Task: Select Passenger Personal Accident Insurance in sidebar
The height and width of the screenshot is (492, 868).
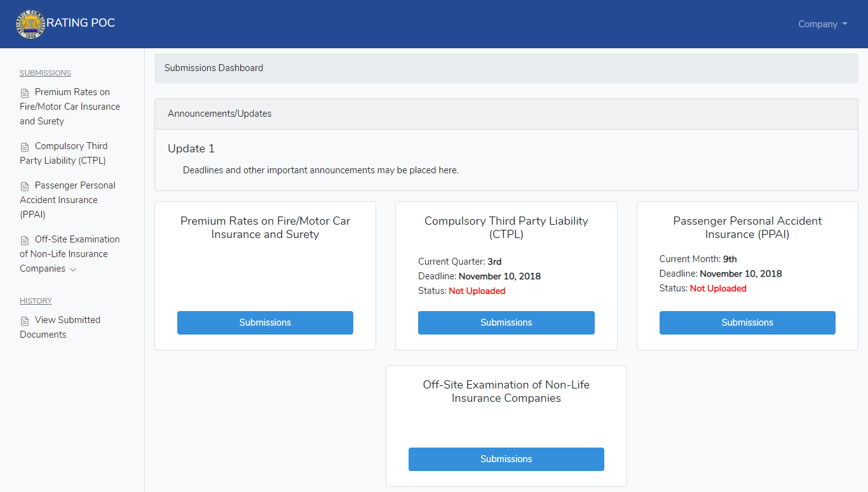Action: point(67,200)
